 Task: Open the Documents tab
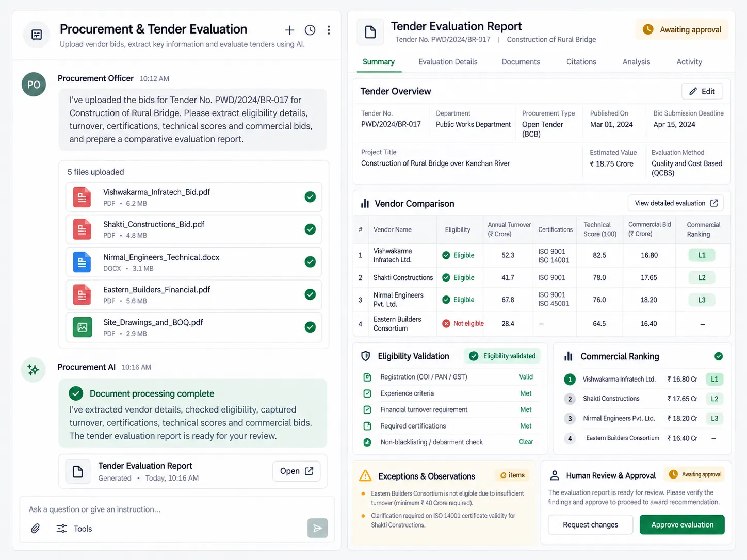tap(521, 62)
